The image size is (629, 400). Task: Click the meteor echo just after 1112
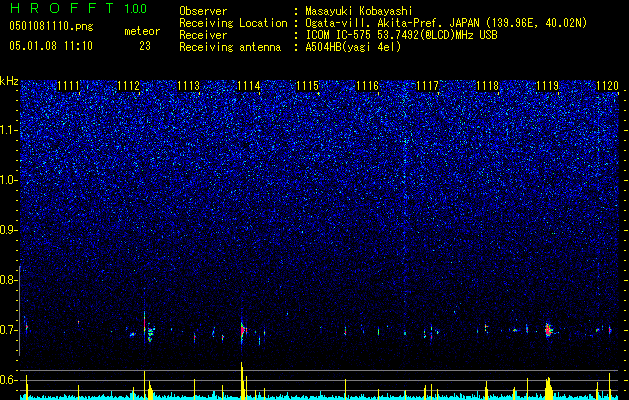click(150, 332)
